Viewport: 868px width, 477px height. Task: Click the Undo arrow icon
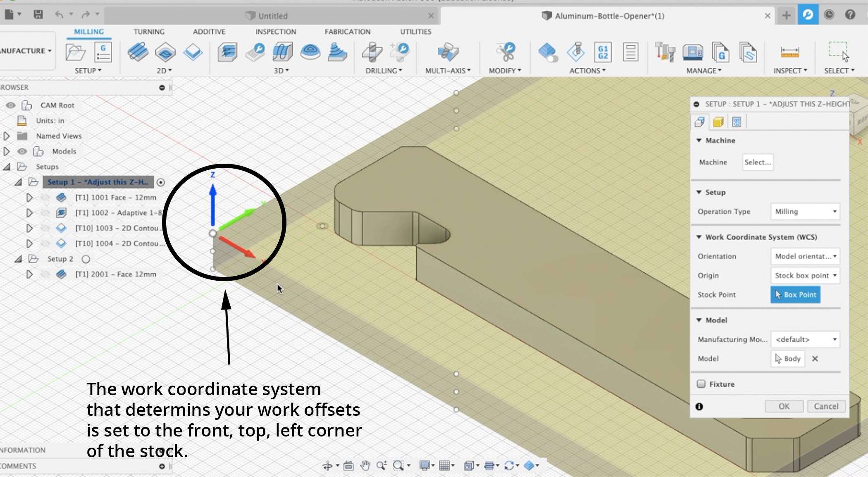[x=59, y=15]
